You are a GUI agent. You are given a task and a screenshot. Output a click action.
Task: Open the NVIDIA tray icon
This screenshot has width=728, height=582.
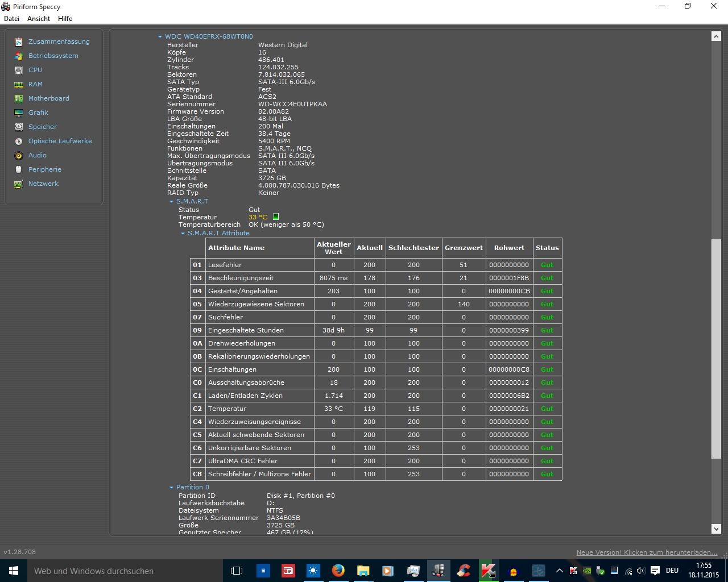click(586, 571)
